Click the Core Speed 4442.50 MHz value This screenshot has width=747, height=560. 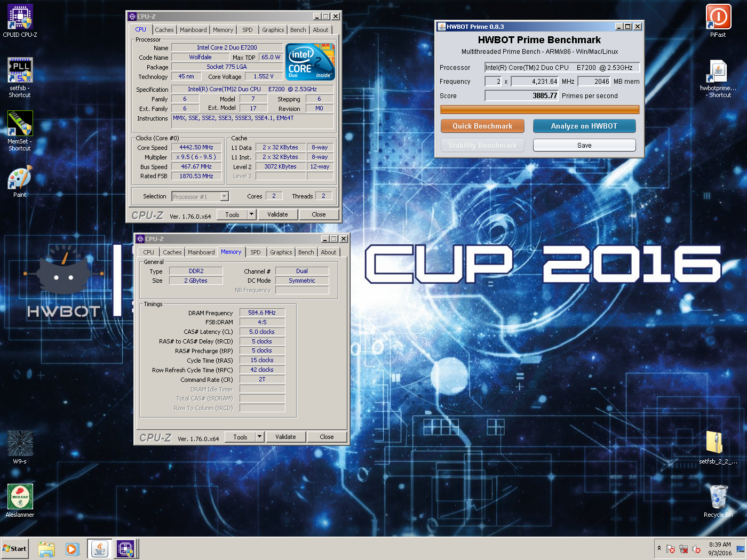[196, 147]
